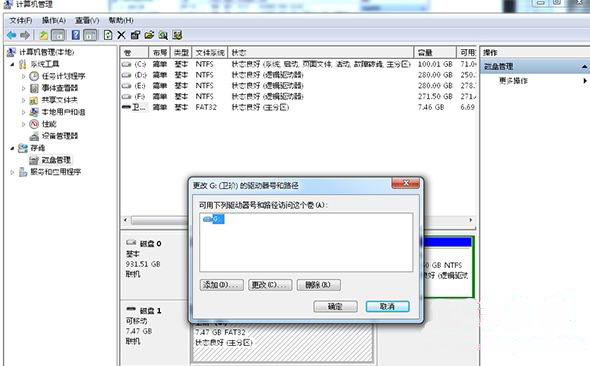Viewport: 590px width, 366px height.
Task: Select the G: entry in dialog list
Action: 214,219
